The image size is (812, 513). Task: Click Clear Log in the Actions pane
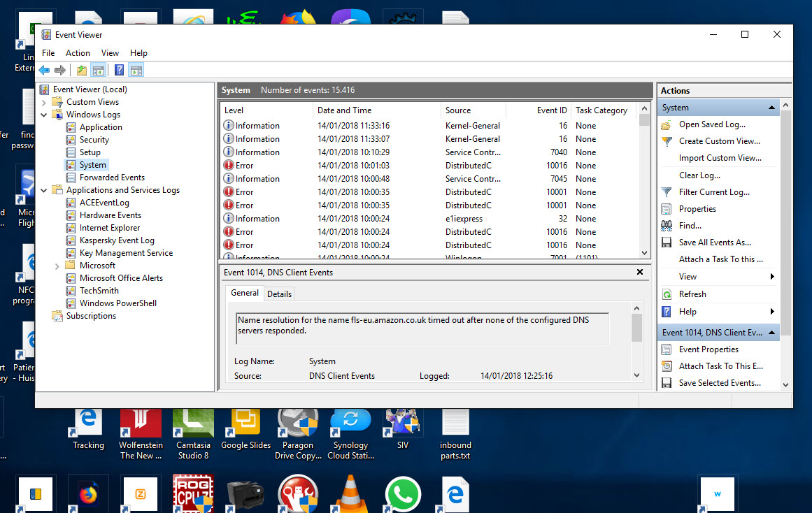point(699,175)
